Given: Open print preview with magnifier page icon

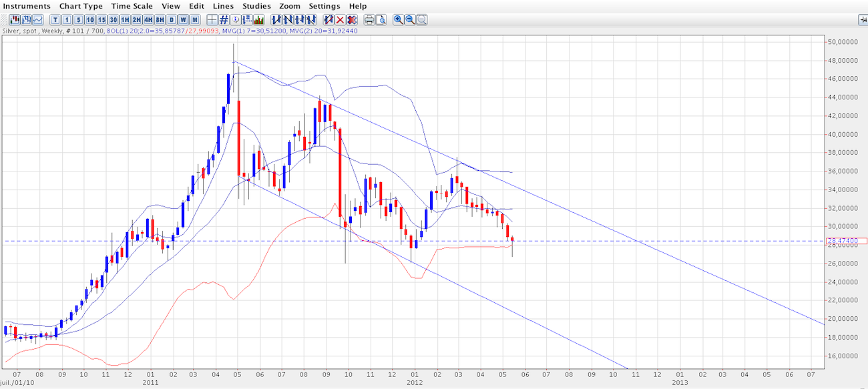Looking at the screenshot, I should 381,20.
